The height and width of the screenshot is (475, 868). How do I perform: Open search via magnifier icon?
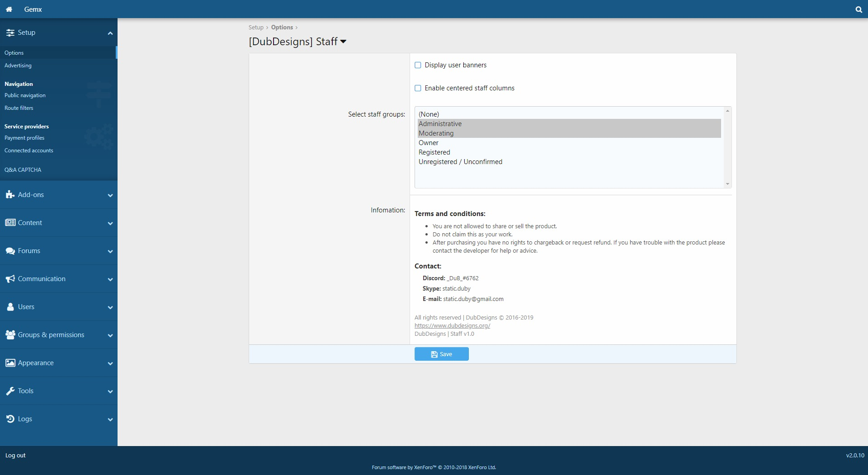(x=859, y=9)
